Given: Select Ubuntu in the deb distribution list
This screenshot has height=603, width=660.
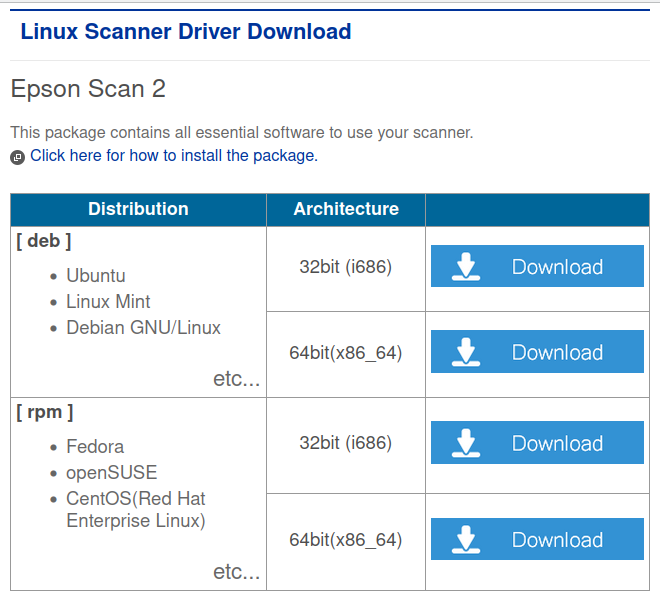Looking at the screenshot, I should click(x=96, y=276).
